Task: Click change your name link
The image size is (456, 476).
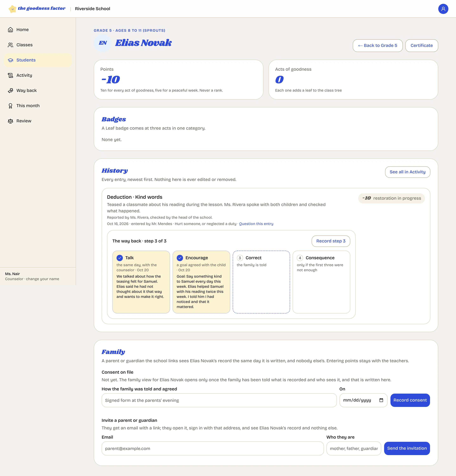Action: click(42, 279)
